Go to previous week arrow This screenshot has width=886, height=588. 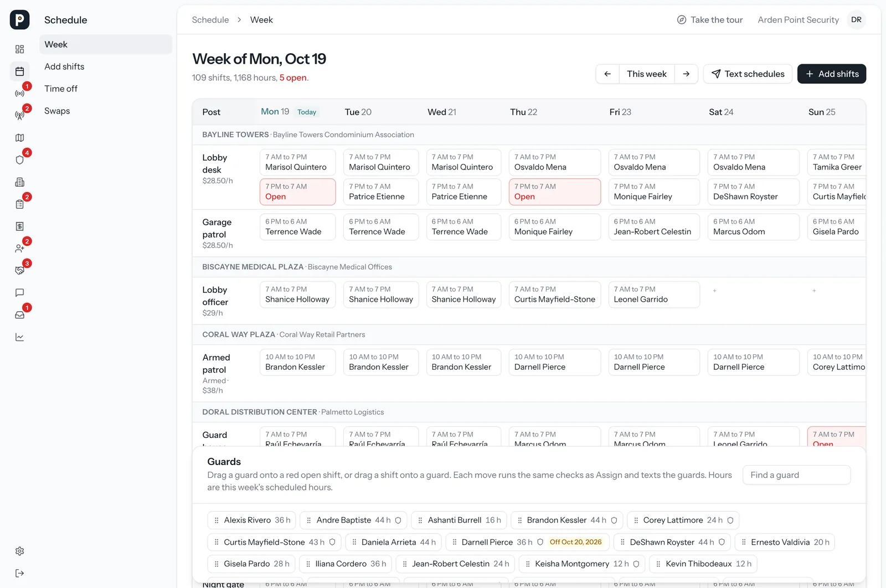tap(607, 74)
